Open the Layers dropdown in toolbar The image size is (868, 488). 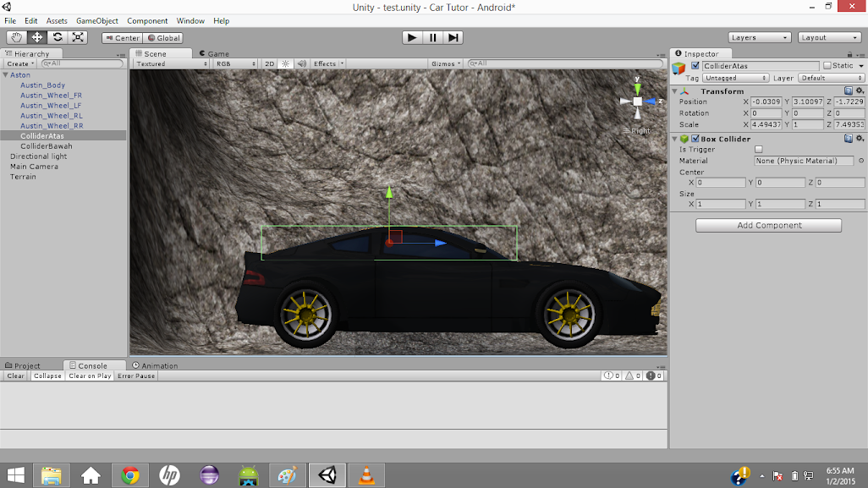tap(760, 37)
